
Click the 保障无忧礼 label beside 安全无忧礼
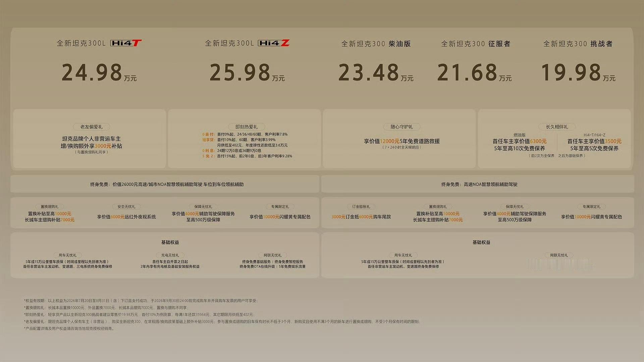[x=203, y=207]
